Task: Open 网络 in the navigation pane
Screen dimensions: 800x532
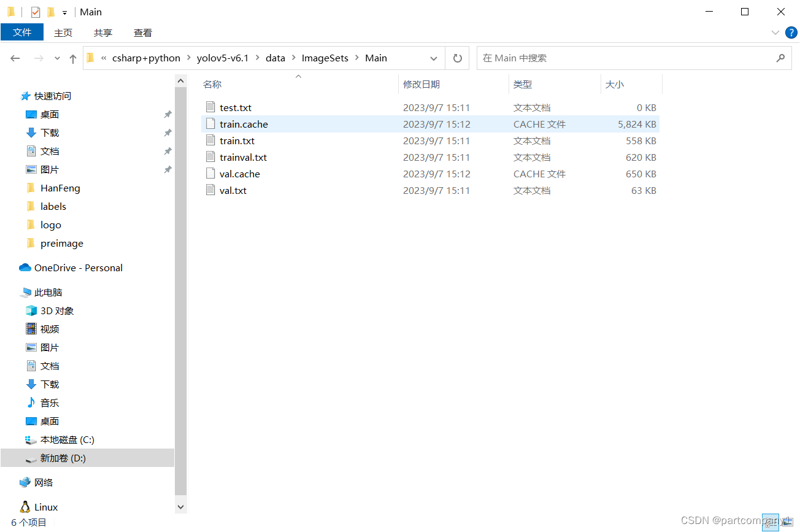Action: coord(43,482)
